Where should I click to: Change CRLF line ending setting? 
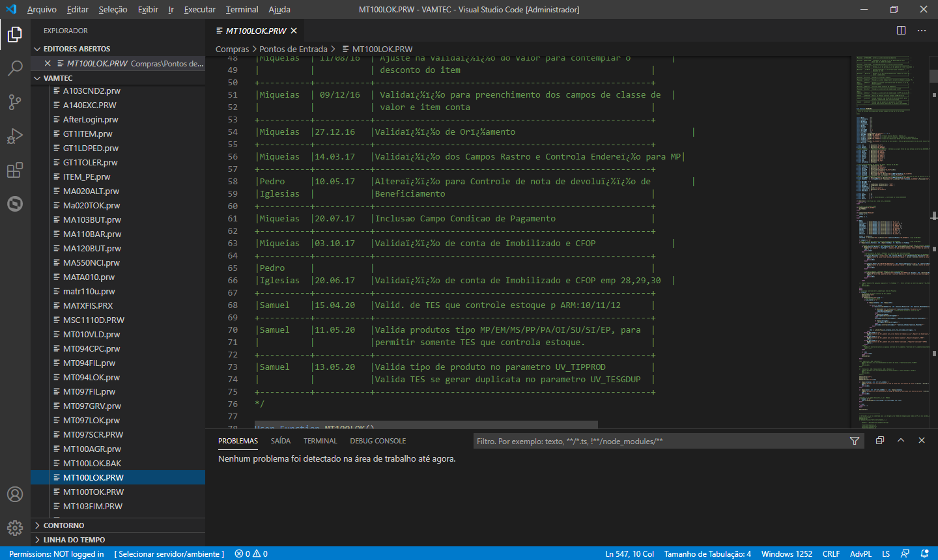click(x=831, y=553)
